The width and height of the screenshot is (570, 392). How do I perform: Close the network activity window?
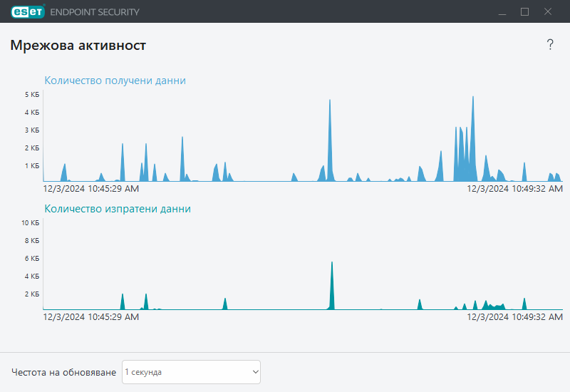548,11
